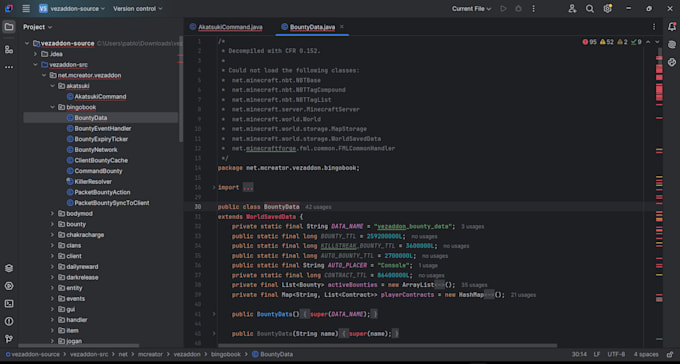Open the Current File run configuration dropdown
The height and width of the screenshot is (364, 680).
[471, 9]
